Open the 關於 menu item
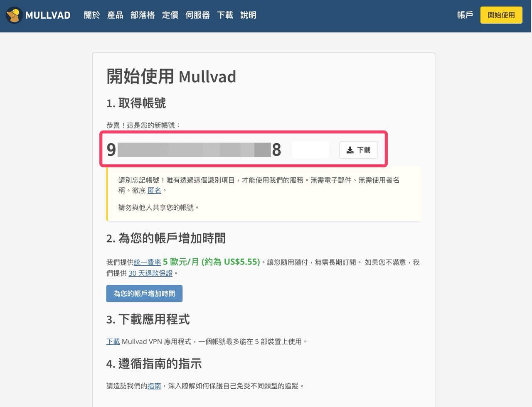 click(92, 15)
